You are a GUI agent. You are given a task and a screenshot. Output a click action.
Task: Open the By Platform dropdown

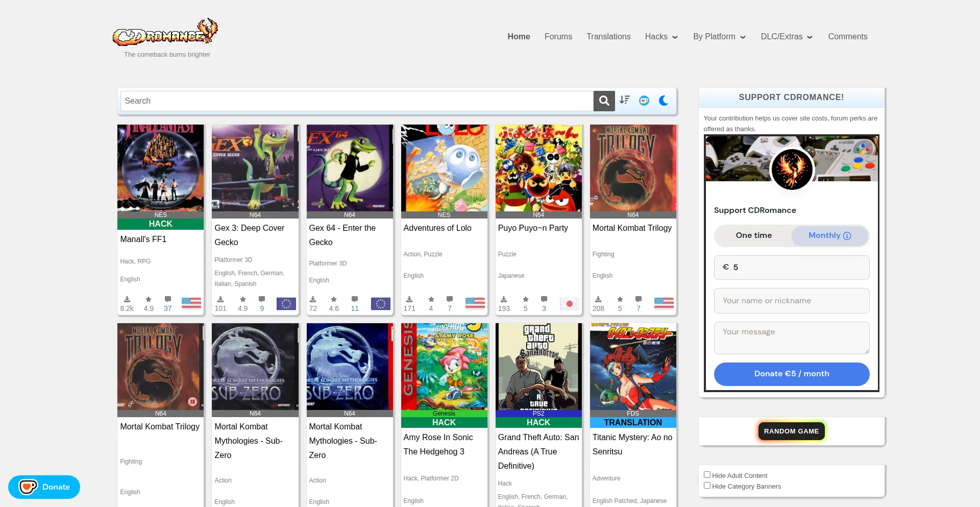[719, 37]
